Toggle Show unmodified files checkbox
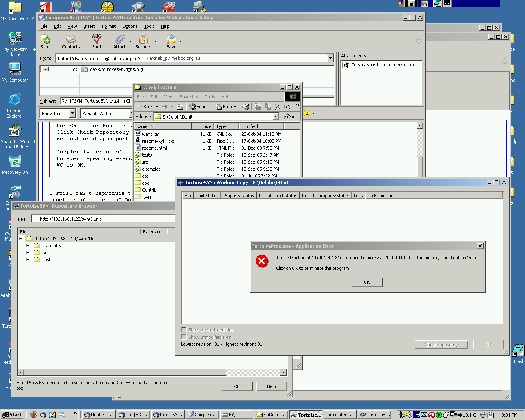The height and width of the screenshot is (420, 525). point(184,337)
